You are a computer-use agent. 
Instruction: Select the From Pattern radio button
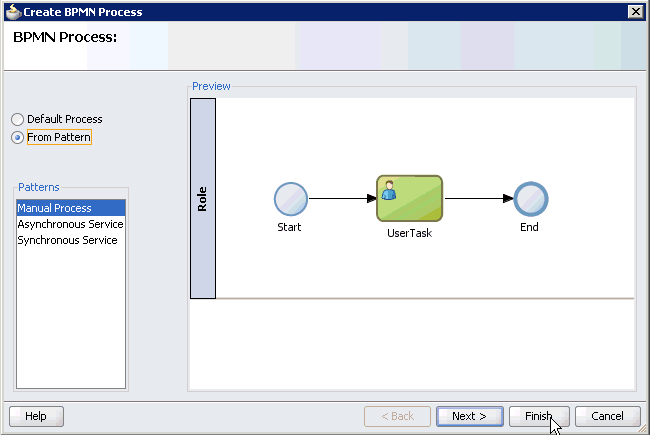click(17, 137)
